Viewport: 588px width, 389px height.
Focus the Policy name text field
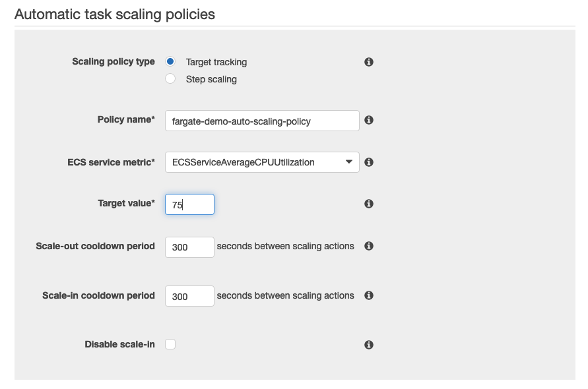coord(262,121)
